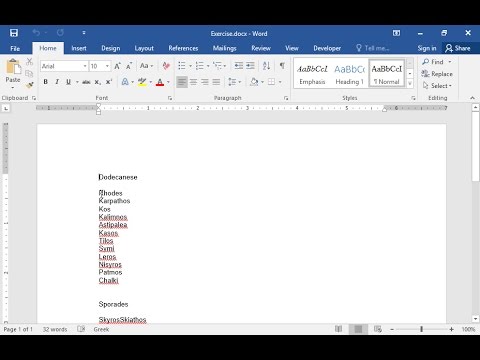
Task: Toggle subscript formatting
Action: pyautogui.click(x=97, y=82)
